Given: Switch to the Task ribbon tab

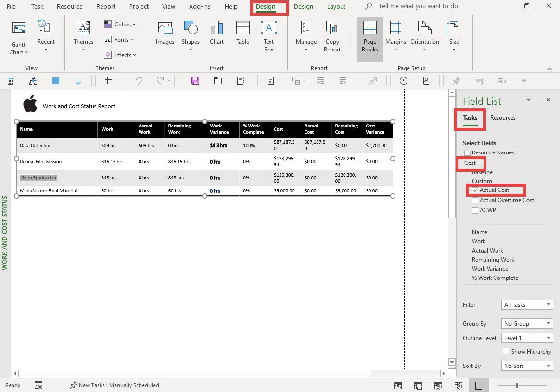Looking at the screenshot, I should coord(37,6).
